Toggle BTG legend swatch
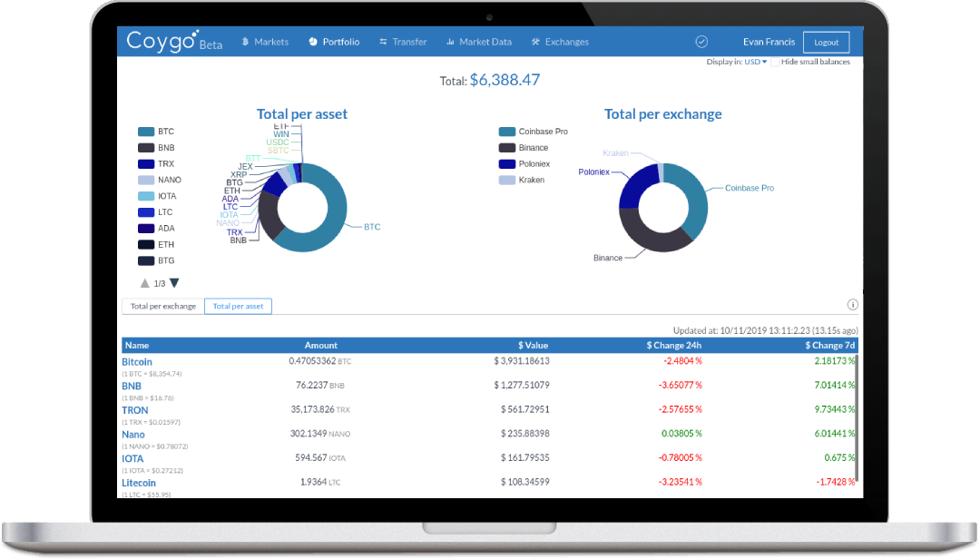Image resolution: width=980 pixels, height=559 pixels. tap(146, 260)
